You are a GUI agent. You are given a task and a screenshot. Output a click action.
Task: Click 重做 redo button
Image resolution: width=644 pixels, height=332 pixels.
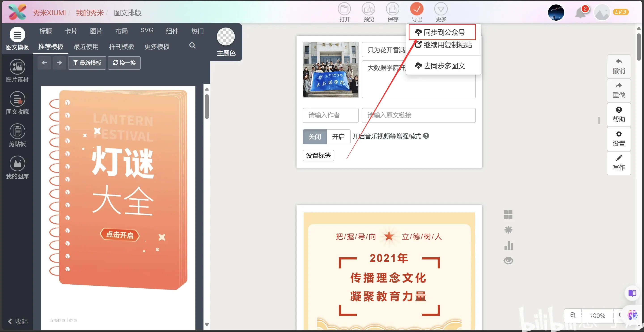coord(619,91)
